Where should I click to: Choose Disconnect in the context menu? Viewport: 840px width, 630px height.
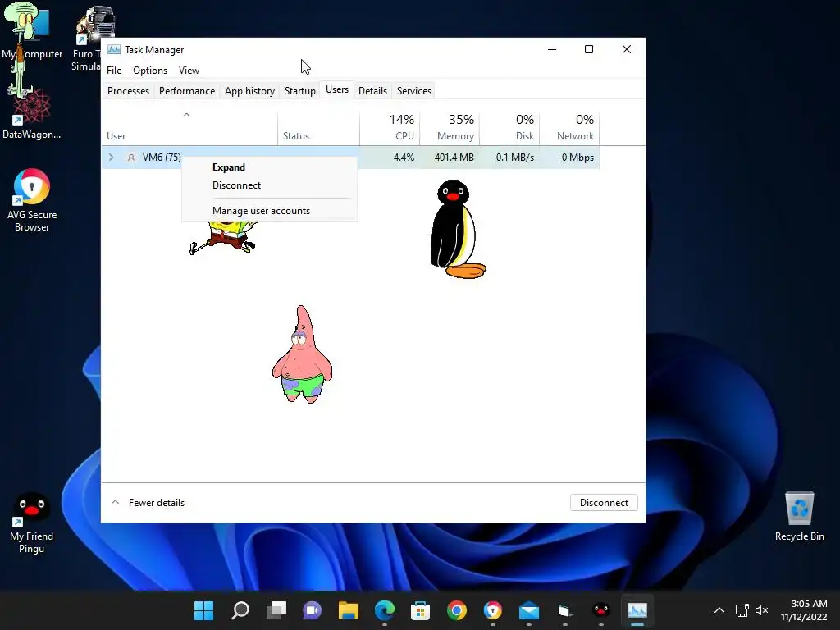[x=269, y=185]
